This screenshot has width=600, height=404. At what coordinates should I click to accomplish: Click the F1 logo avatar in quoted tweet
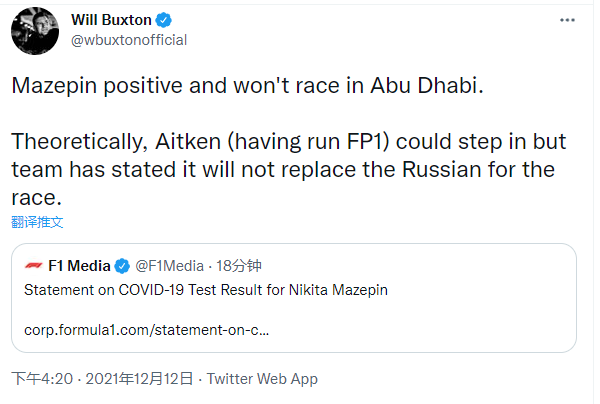pyautogui.click(x=33, y=266)
